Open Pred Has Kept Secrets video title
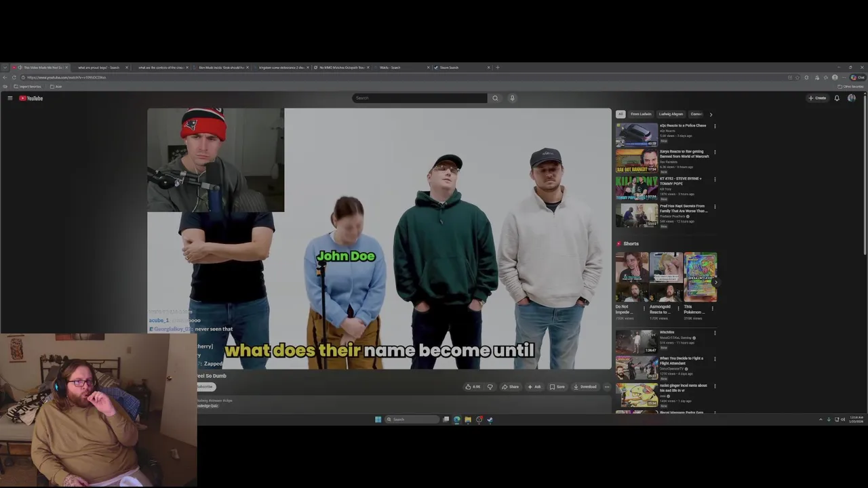 coord(684,208)
